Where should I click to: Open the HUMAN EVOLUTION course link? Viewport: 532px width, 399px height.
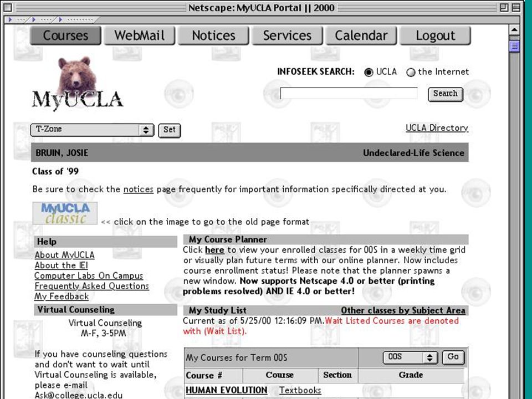[x=226, y=391]
